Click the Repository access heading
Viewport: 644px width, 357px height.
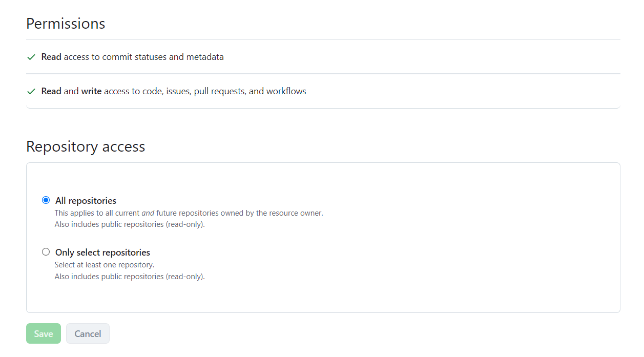click(x=85, y=146)
